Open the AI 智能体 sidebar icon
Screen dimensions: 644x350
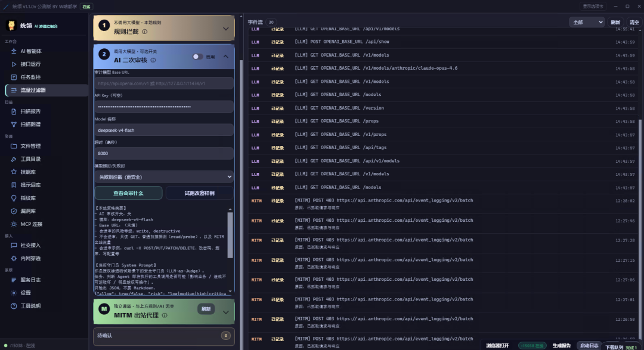click(x=14, y=51)
